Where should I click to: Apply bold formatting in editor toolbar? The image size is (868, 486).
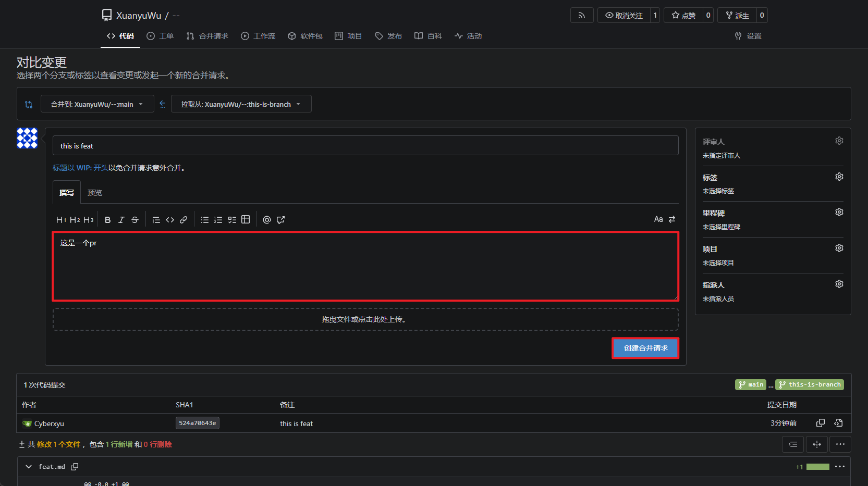coord(107,220)
